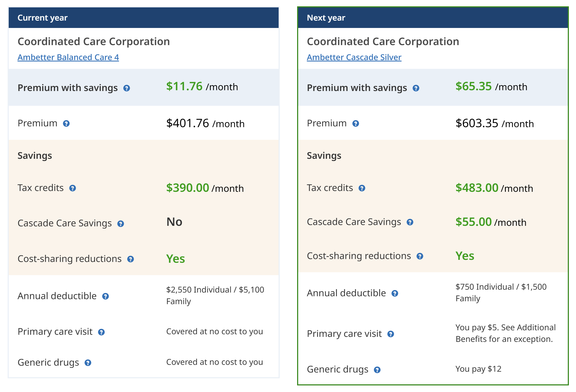Viewport: 576px width, 392px height.
Task: Open the Ambetter Cascade Silver plan link
Action: 354,57
